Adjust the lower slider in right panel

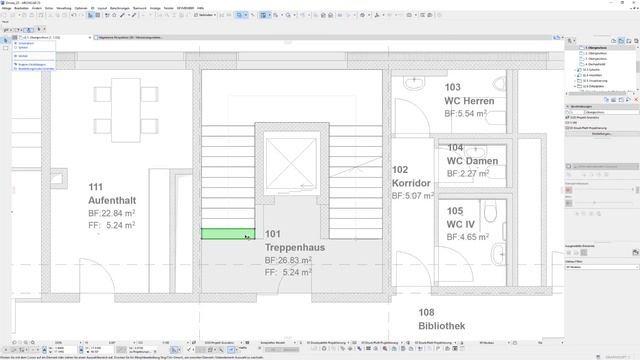594,203
